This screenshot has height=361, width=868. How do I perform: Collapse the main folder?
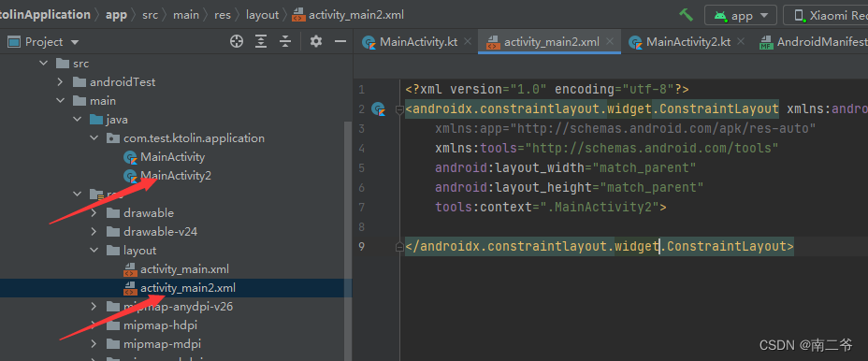tap(61, 101)
